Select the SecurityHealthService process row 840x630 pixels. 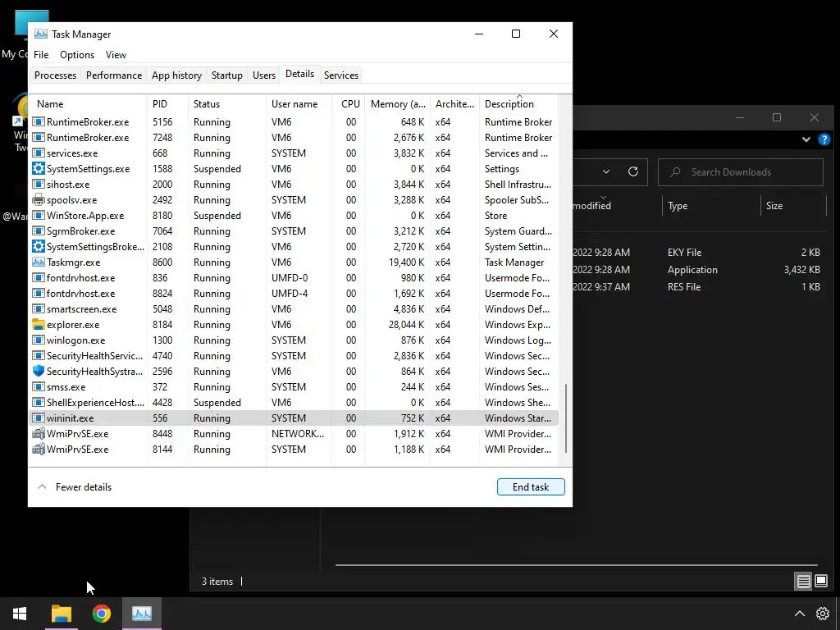(294, 356)
